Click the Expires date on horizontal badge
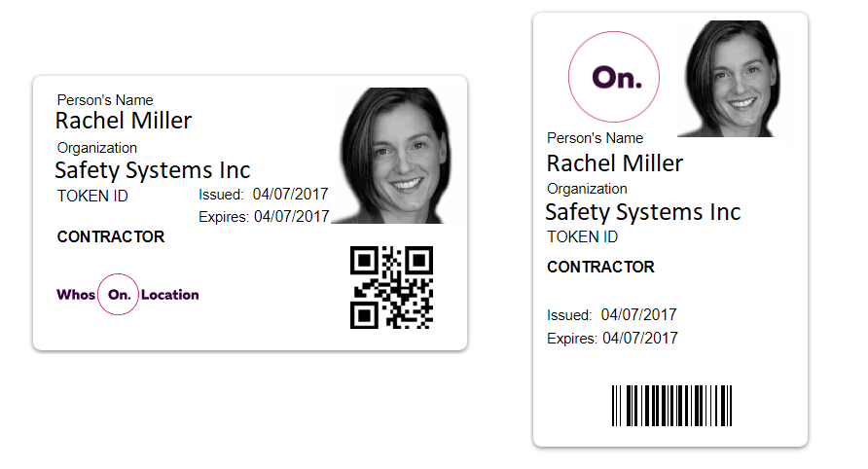 (292, 217)
